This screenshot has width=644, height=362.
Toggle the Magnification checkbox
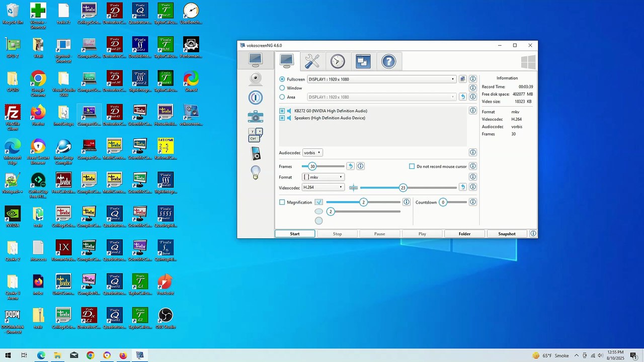click(282, 202)
